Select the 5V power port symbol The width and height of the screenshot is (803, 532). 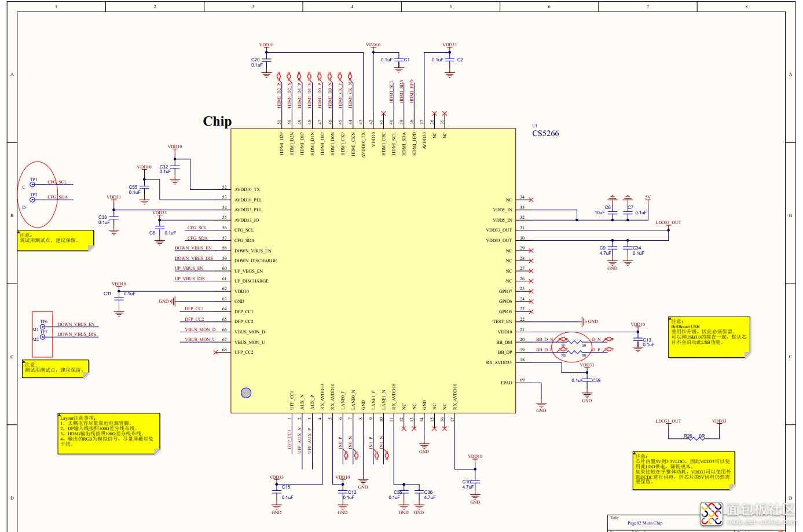pos(648,199)
